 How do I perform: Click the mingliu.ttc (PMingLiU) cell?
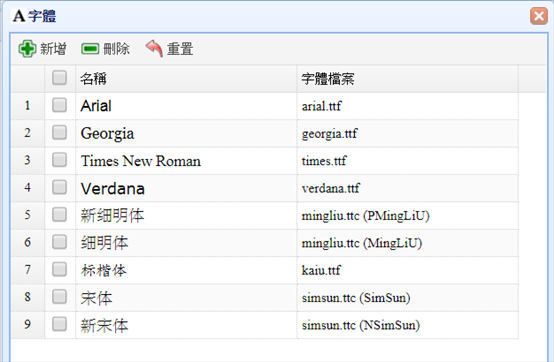click(x=408, y=215)
